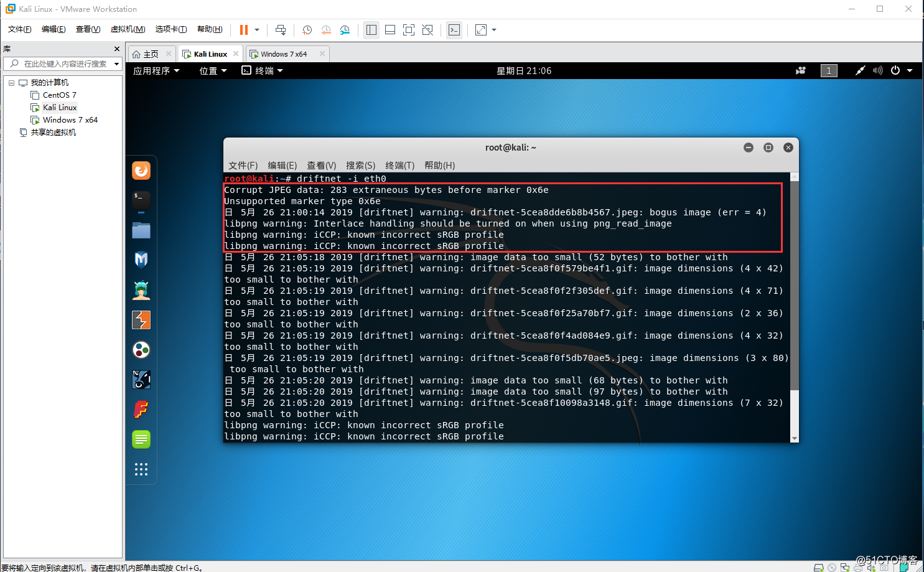
Task: Open the green notes editor in dock
Action: pyautogui.click(x=141, y=439)
